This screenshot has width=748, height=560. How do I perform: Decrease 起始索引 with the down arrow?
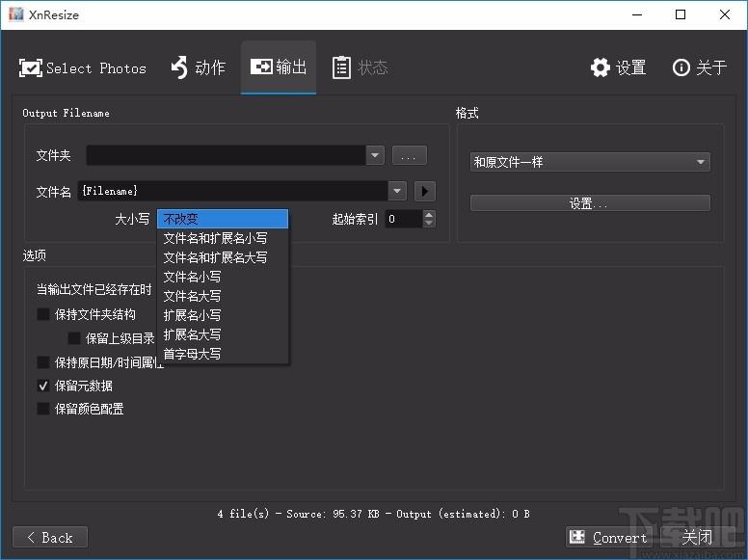pos(429,224)
